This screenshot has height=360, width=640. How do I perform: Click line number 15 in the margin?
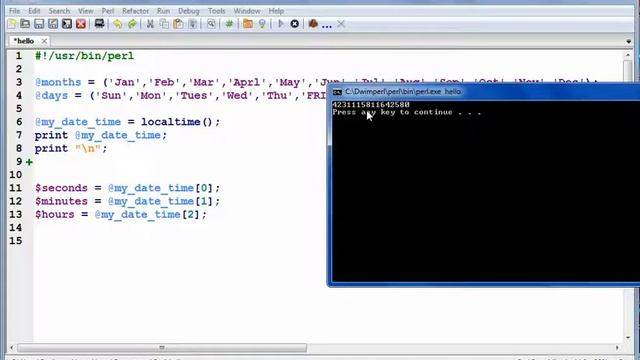(x=16, y=241)
